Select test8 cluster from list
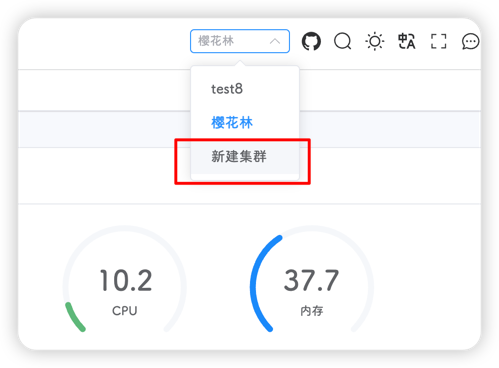 (245, 89)
